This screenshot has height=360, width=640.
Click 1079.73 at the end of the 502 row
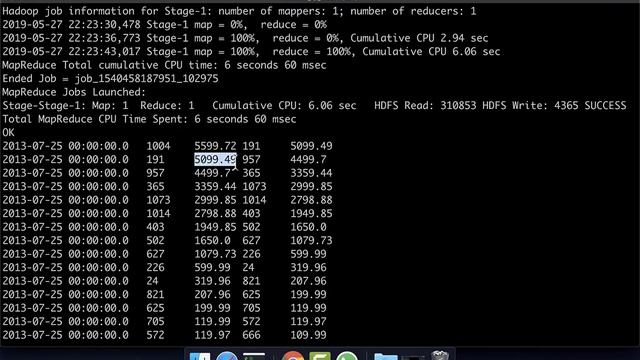tap(311, 240)
